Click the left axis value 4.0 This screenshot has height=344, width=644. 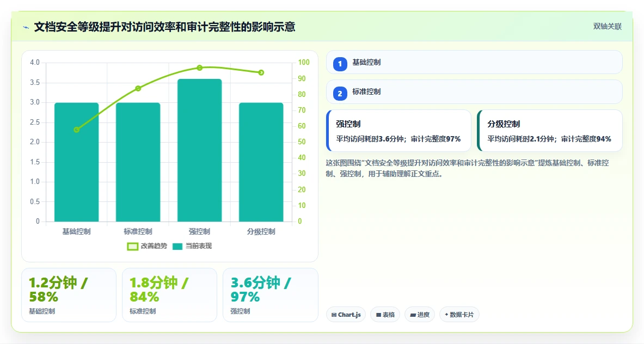pyautogui.click(x=35, y=63)
